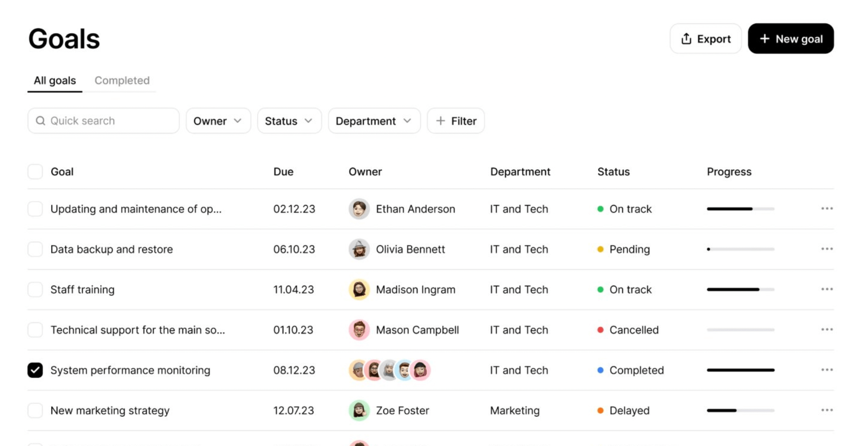
Task: Click ellipsis menu on New marketing strategy row
Action: (x=827, y=410)
